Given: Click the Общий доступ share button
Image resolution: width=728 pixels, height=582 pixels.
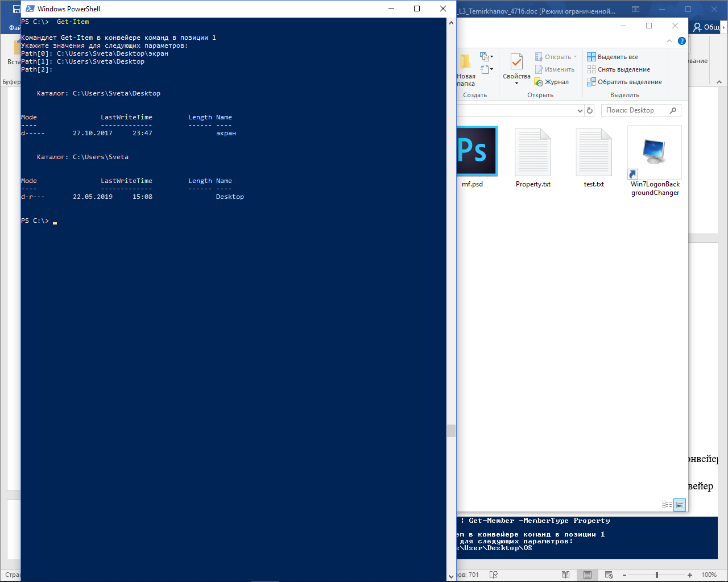Looking at the screenshot, I should click(x=708, y=27).
